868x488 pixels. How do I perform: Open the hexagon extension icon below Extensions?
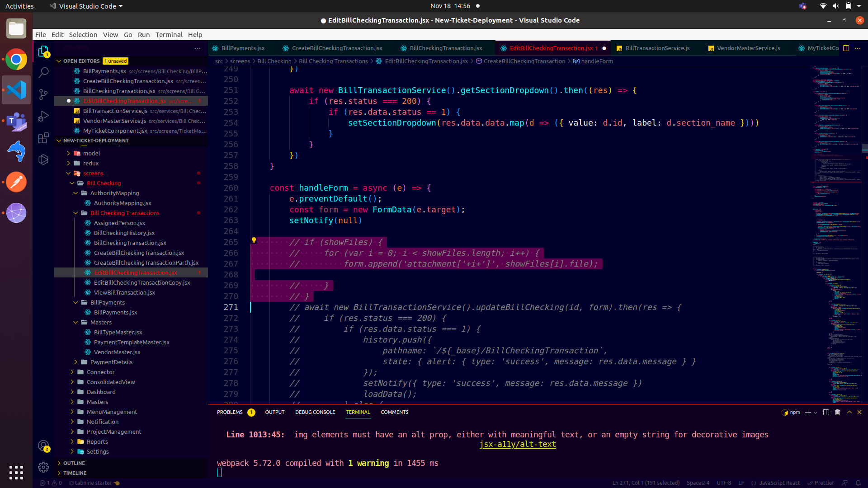(x=43, y=160)
